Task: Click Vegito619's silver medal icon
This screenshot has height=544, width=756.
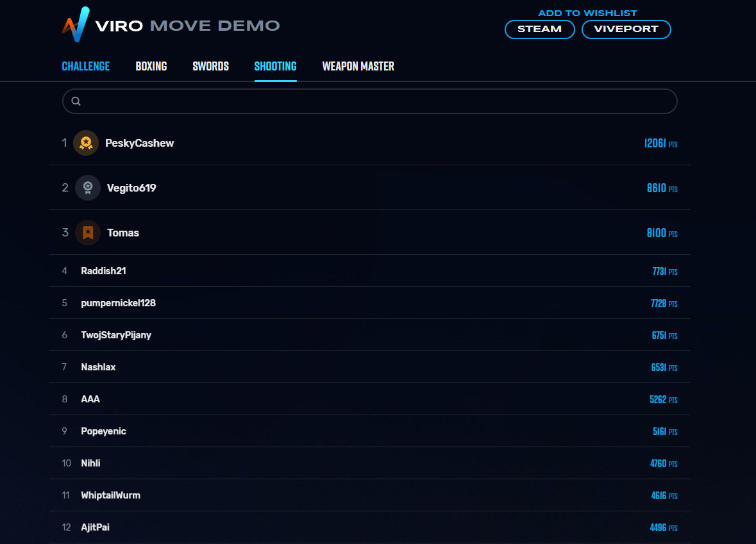Action: [x=88, y=188]
